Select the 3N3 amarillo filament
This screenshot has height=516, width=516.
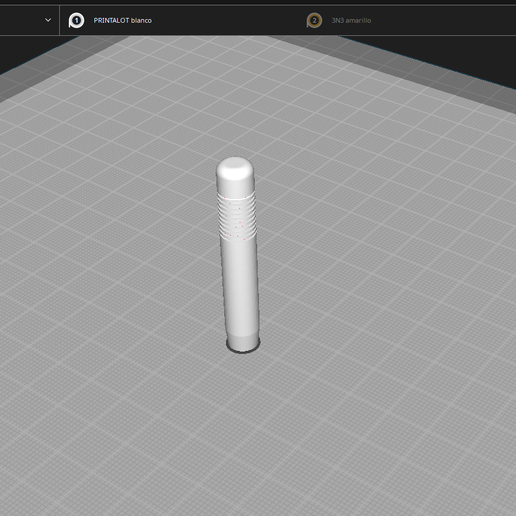click(351, 20)
